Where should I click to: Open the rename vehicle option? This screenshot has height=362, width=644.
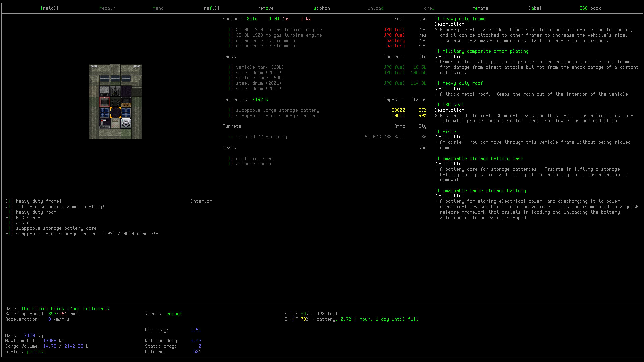[x=480, y=8]
